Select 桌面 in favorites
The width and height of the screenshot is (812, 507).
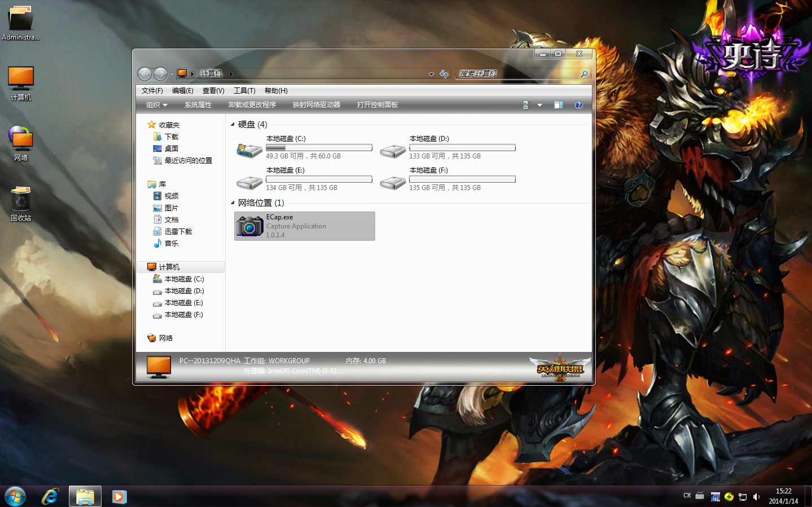click(166, 149)
